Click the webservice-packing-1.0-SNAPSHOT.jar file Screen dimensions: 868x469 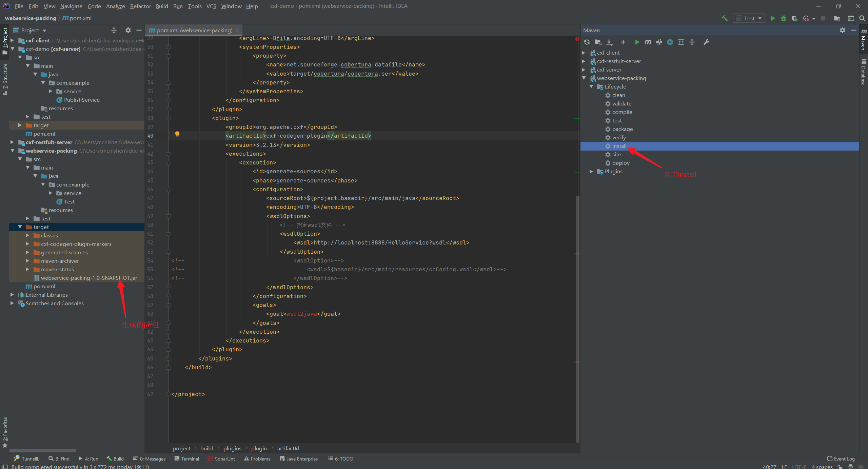tap(89, 278)
